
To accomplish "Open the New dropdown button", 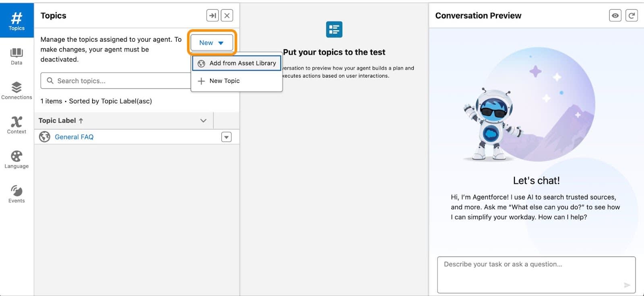I will tap(212, 43).
